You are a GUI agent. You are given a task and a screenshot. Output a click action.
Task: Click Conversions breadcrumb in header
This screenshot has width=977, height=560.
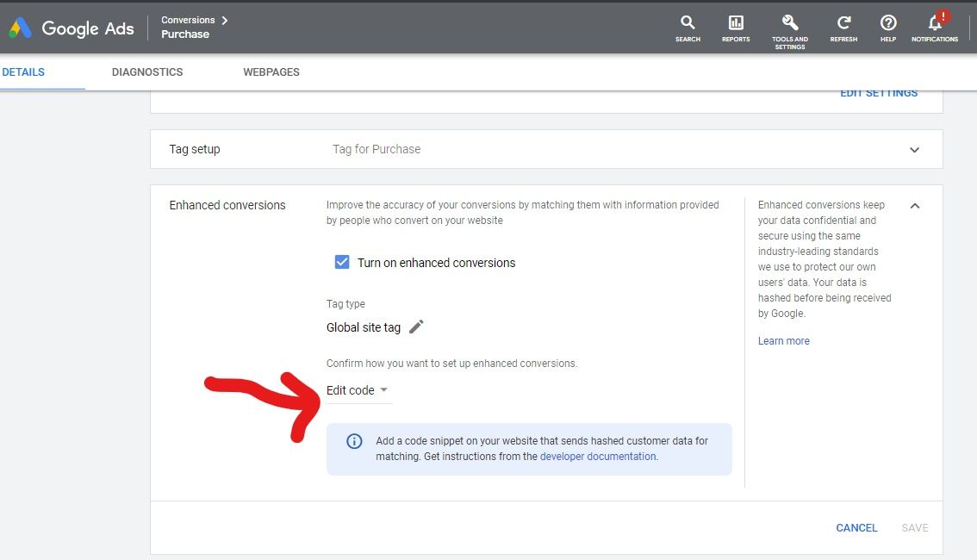188,20
